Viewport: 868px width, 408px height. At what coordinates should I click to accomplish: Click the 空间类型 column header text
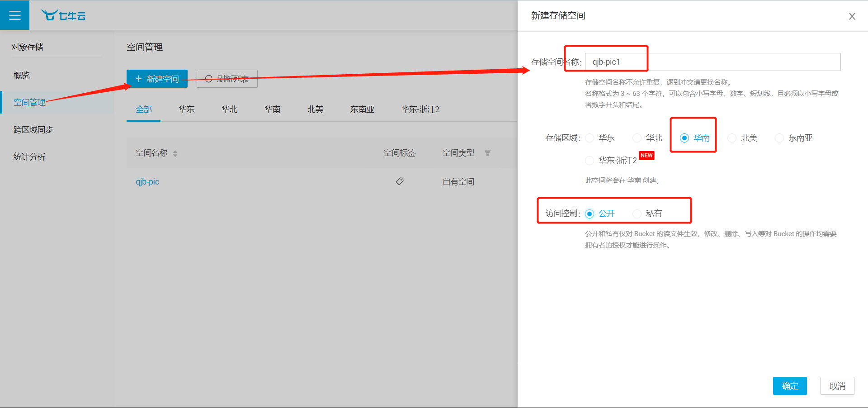pyautogui.click(x=458, y=153)
